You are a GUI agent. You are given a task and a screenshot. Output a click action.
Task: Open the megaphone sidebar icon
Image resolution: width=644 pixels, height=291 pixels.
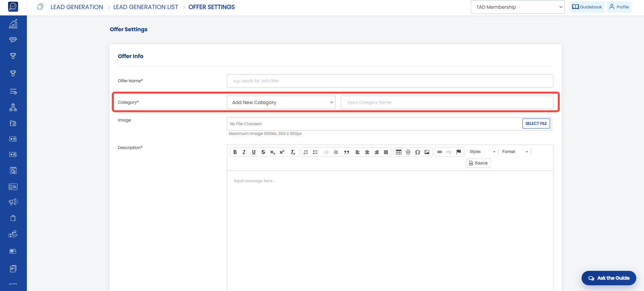pos(13,202)
